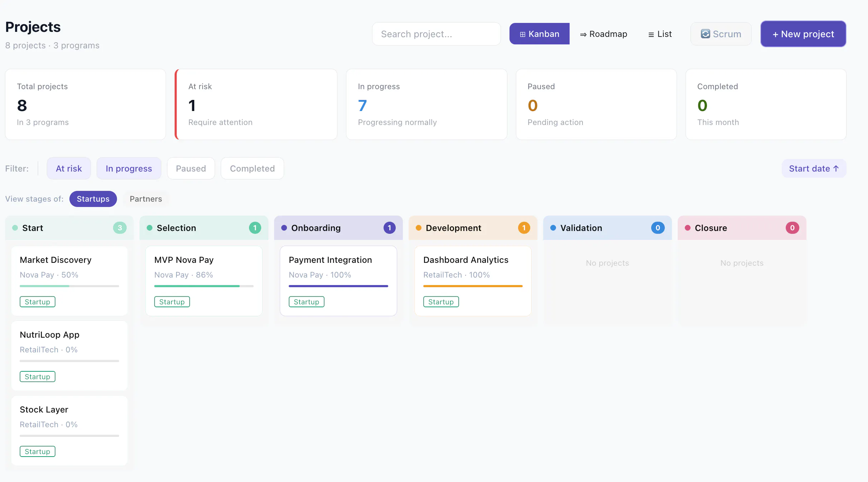Open the Scrum view
Screen dimensions: 868x482
(x=721, y=34)
